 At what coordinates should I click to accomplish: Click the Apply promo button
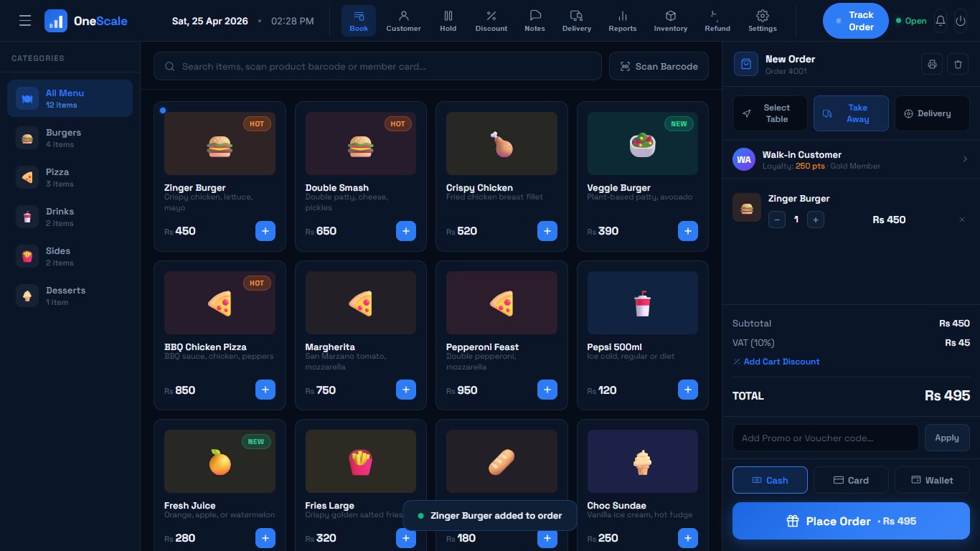(x=947, y=438)
